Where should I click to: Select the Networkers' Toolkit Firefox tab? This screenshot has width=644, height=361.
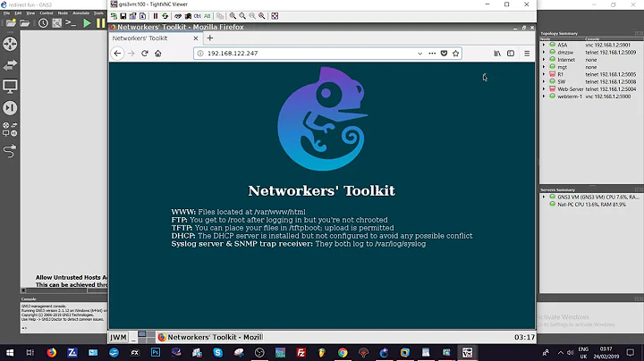tap(156, 38)
